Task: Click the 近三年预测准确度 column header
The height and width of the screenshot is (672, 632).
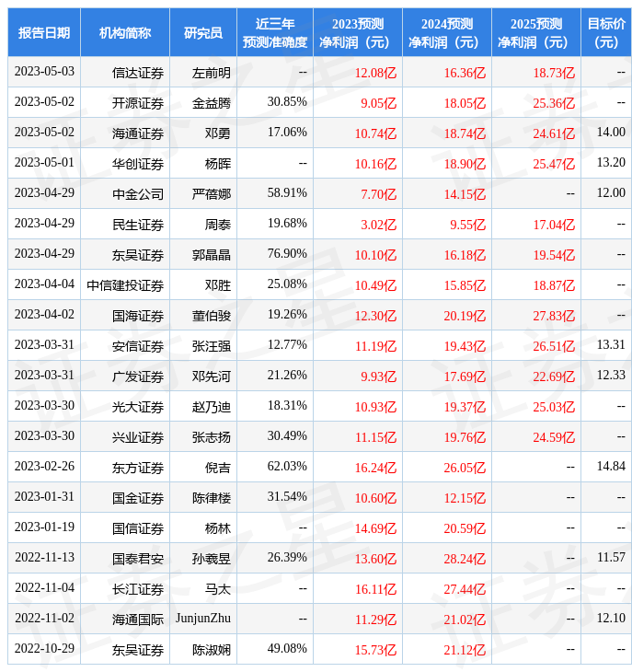Action: (x=275, y=32)
